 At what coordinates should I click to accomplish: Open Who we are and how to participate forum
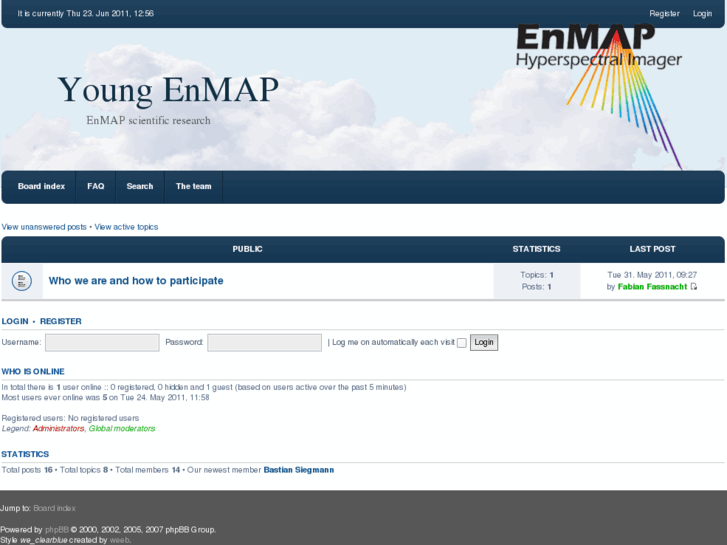136,281
